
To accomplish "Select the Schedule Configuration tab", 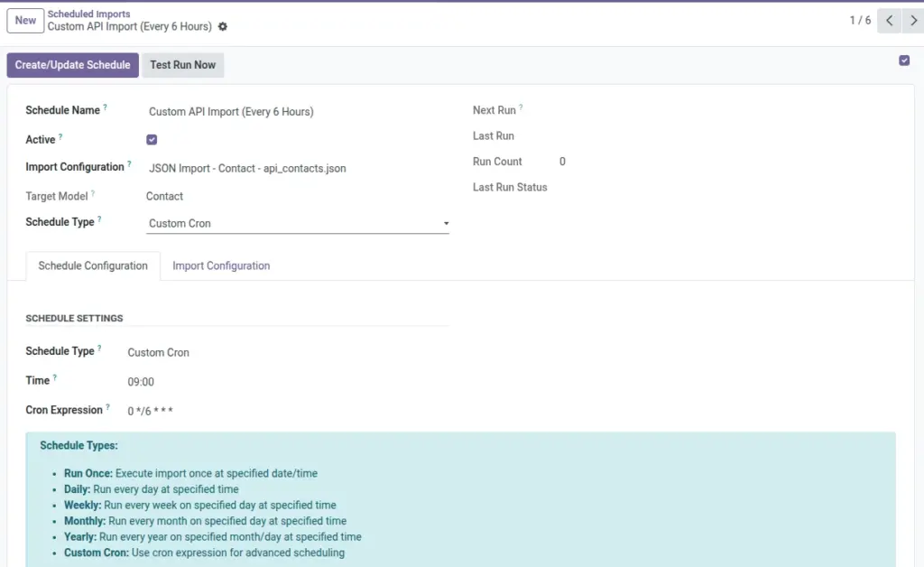I will pos(93,265).
